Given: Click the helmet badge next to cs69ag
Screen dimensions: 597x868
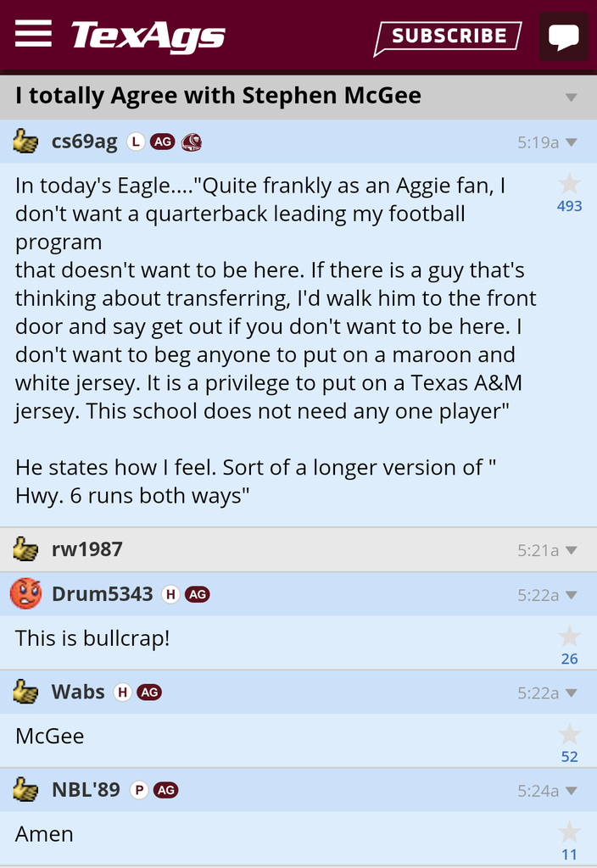Looking at the screenshot, I should 192,142.
